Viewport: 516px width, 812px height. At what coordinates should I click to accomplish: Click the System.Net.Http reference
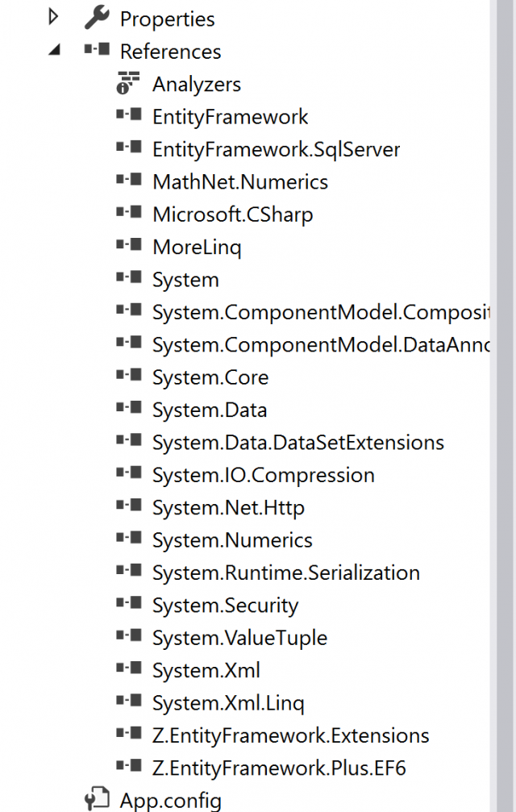(x=228, y=507)
